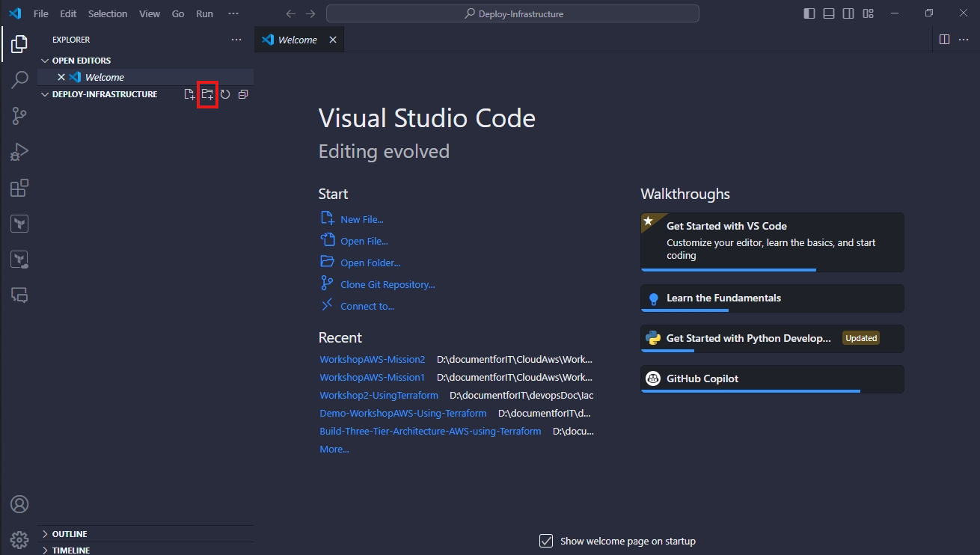Toggle the Primary Side Bar layout icon
Viewport: 980px width, 555px height.
(809, 13)
